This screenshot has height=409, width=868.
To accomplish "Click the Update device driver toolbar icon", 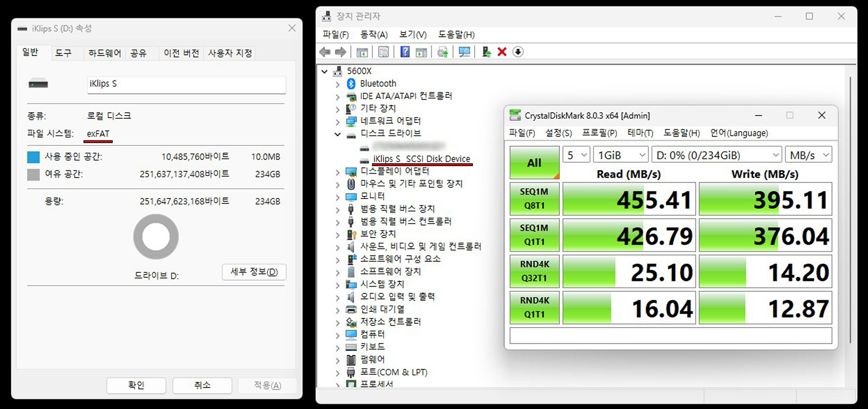I will point(443,52).
